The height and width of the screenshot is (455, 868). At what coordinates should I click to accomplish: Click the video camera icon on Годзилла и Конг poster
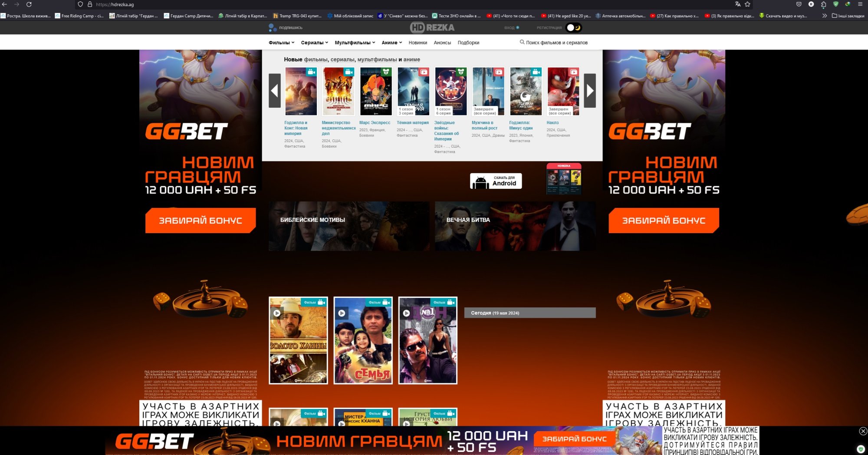tap(312, 72)
